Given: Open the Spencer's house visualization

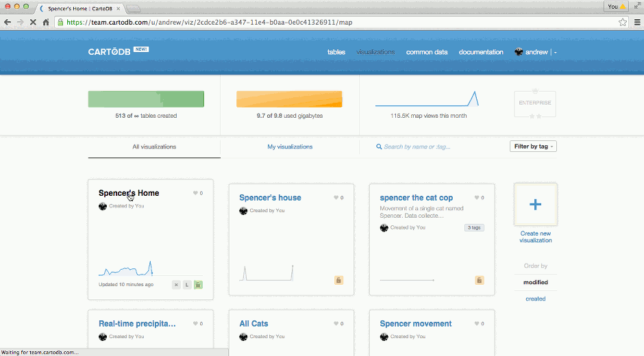Looking at the screenshot, I should point(270,197).
